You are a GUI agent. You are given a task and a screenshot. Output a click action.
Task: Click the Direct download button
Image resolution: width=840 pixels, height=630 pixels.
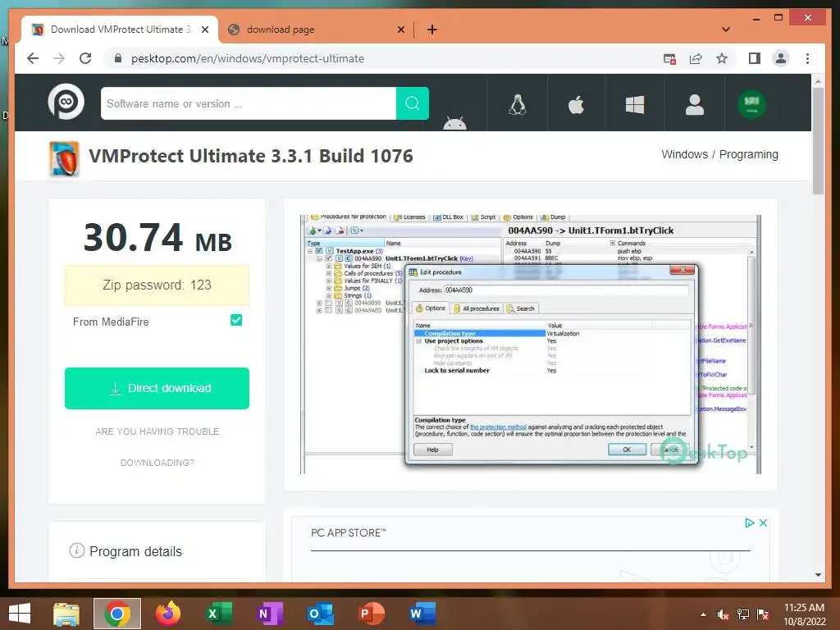(x=157, y=388)
